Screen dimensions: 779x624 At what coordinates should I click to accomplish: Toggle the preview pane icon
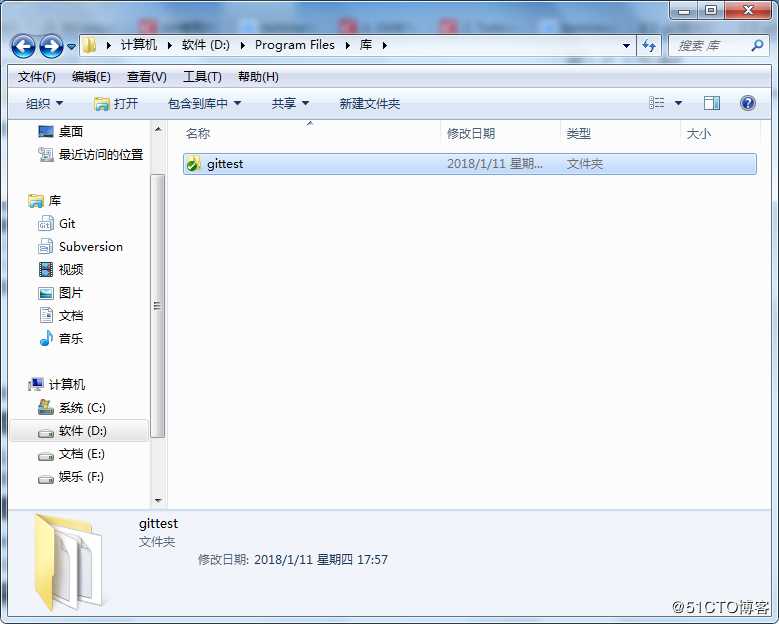pyautogui.click(x=711, y=103)
